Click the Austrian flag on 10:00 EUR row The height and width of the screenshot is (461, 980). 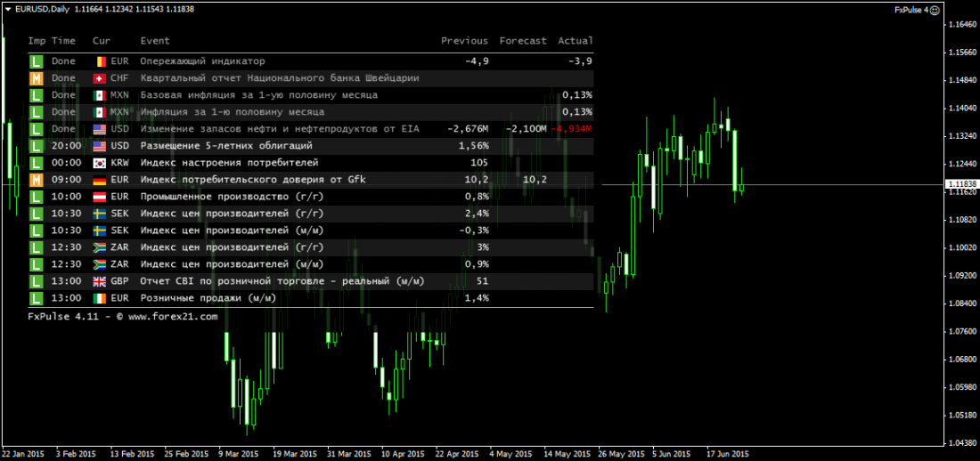click(100, 197)
